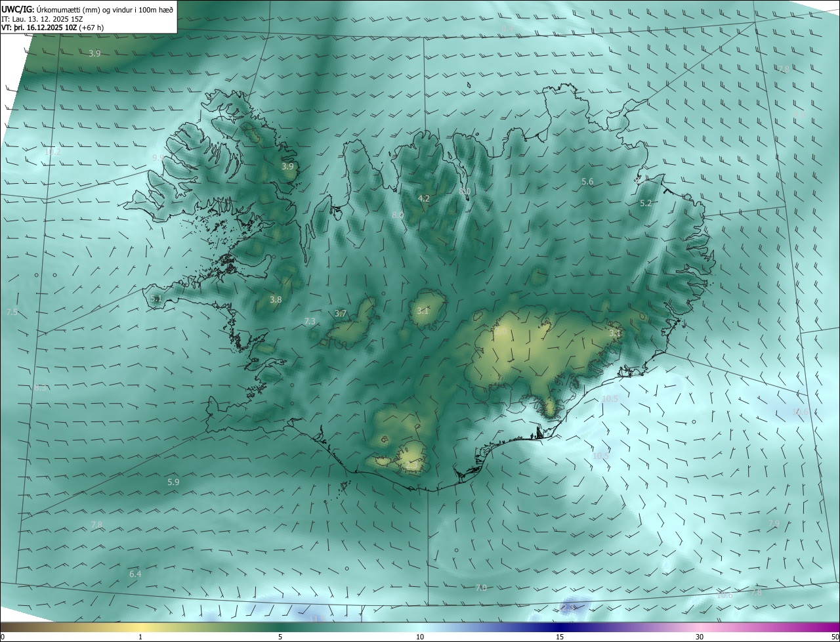The image size is (840, 642).
Task: Click the '50' tick on the color scale
Action: point(835,637)
